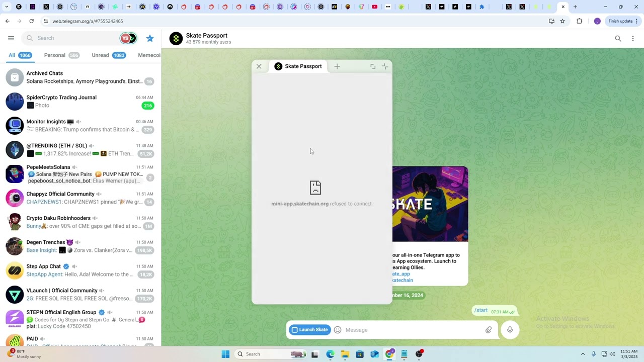
Task: Open PepeMeetsSolana chat
Action: tap(80, 174)
